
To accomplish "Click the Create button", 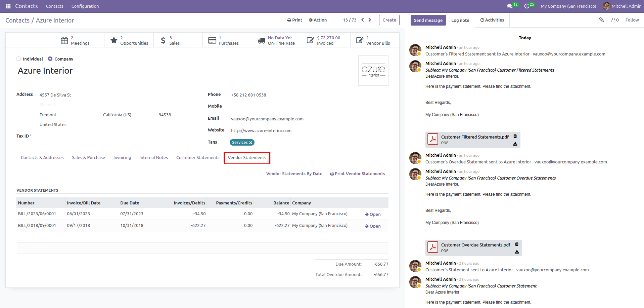I will [x=389, y=20].
